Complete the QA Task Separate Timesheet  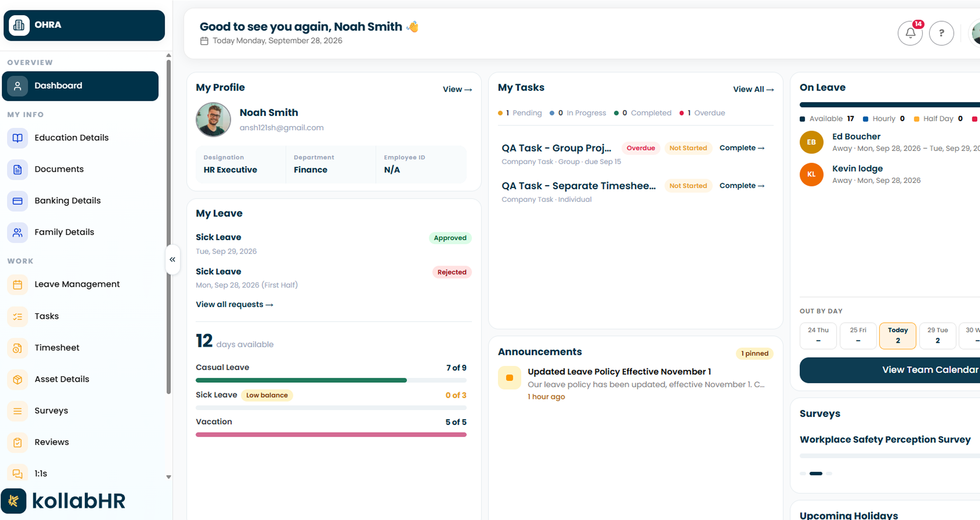pyautogui.click(x=742, y=186)
